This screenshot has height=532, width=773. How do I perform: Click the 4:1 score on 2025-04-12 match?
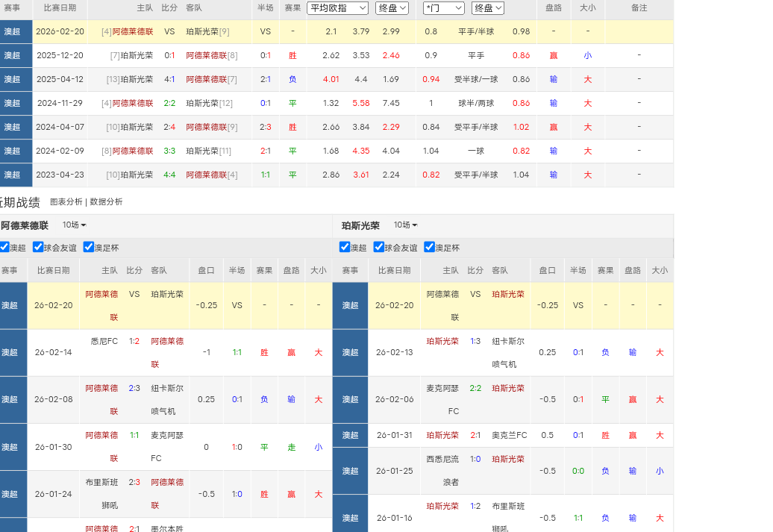(169, 79)
